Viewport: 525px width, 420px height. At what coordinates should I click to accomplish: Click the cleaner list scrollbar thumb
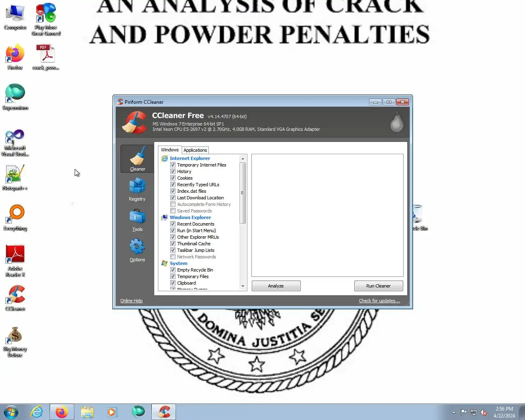243,193
